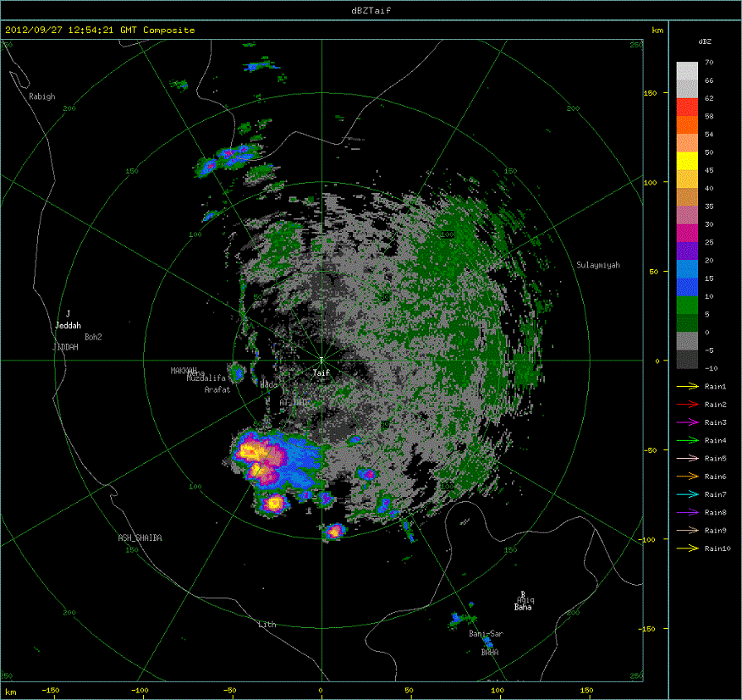Select the light blue dBZ scale swatch
This screenshot has width=742, height=700.
pos(687,269)
